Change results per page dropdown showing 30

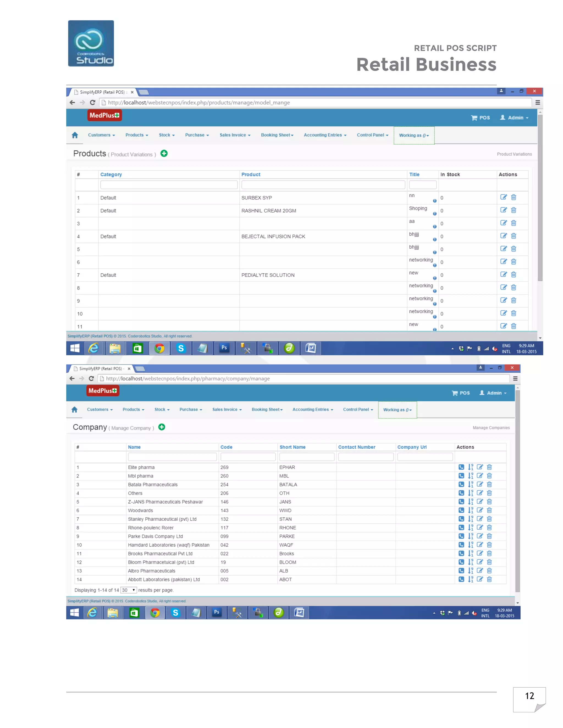(128, 590)
